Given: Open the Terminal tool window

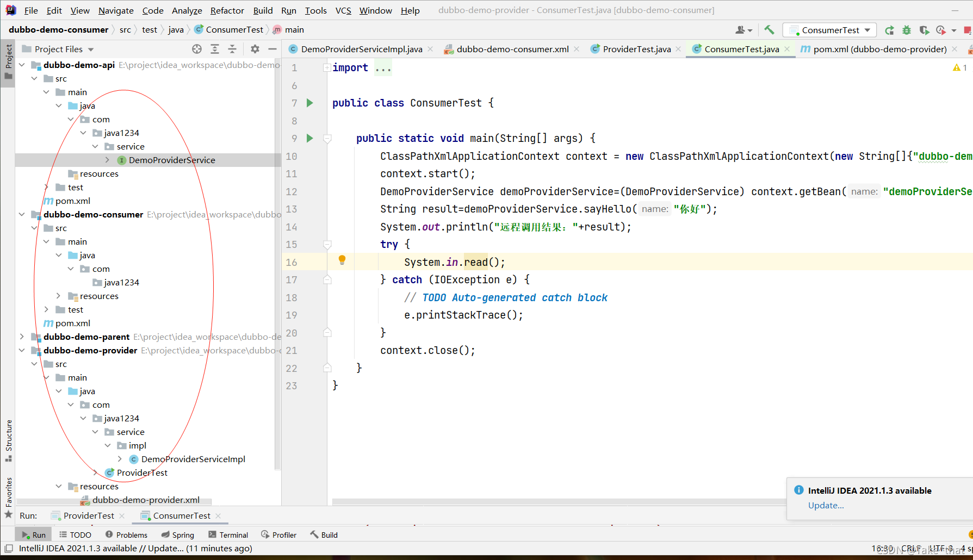Looking at the screenshot, I should 228,535.
